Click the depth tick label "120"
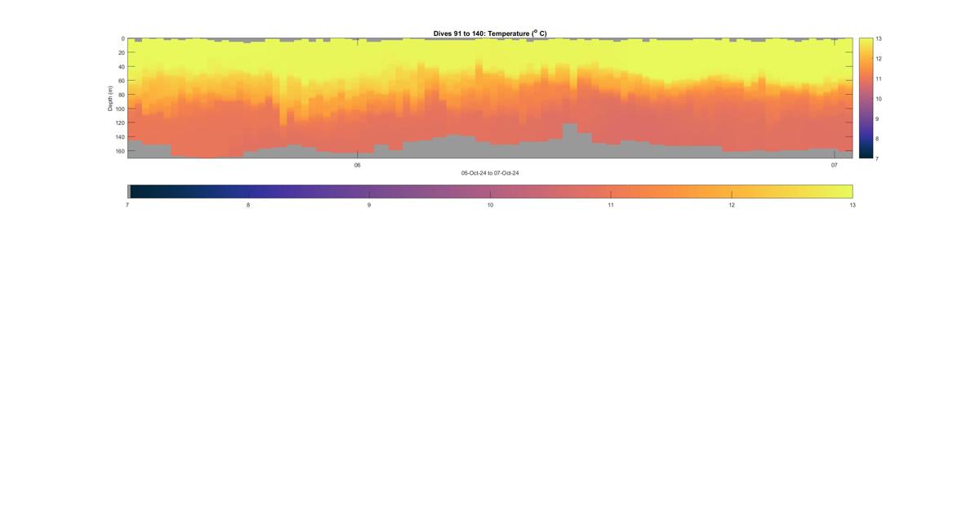Viewport: 980px width, 508px height. 119,123
